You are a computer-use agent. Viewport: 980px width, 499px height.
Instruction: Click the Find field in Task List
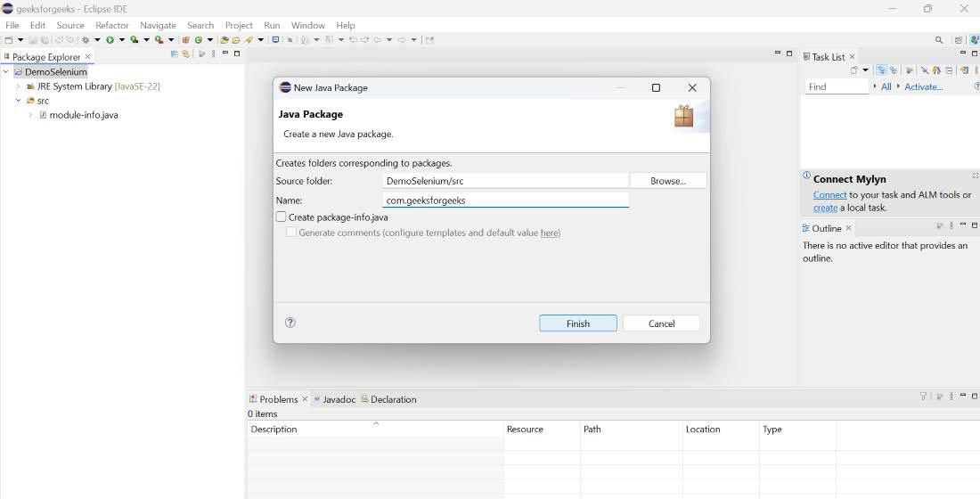point(837,87)
